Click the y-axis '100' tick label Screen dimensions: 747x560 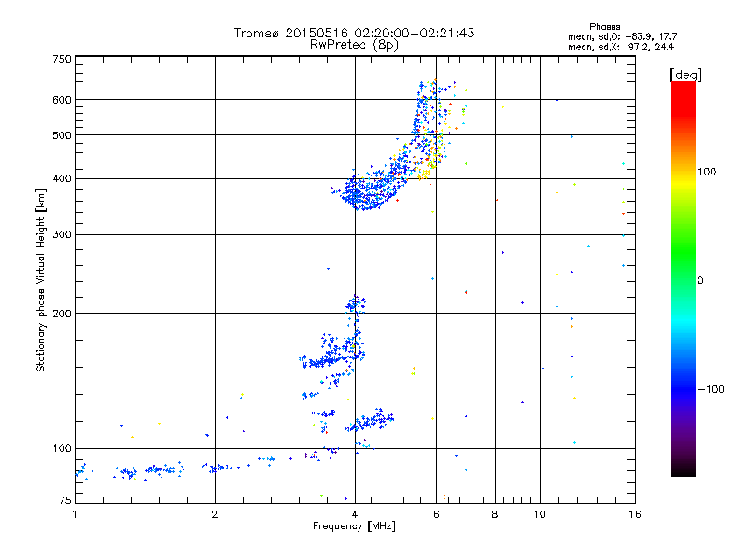point(62,449)
